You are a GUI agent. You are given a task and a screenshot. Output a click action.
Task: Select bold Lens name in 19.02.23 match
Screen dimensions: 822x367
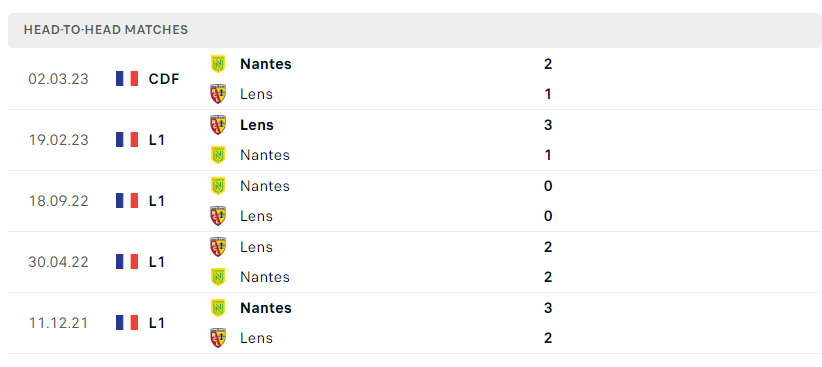tap(257, 125)
